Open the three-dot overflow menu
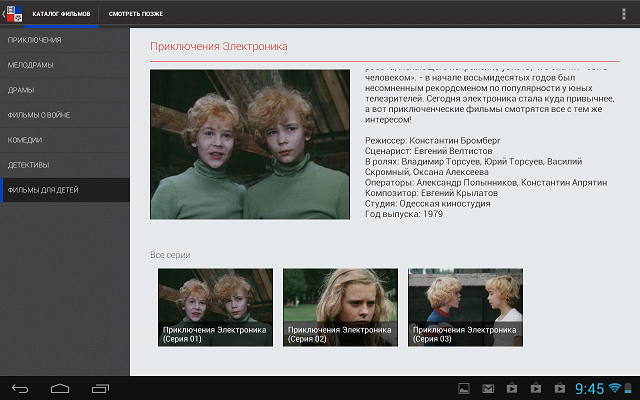The width and height of the screenshot is (640, 400). click(623, 14)
